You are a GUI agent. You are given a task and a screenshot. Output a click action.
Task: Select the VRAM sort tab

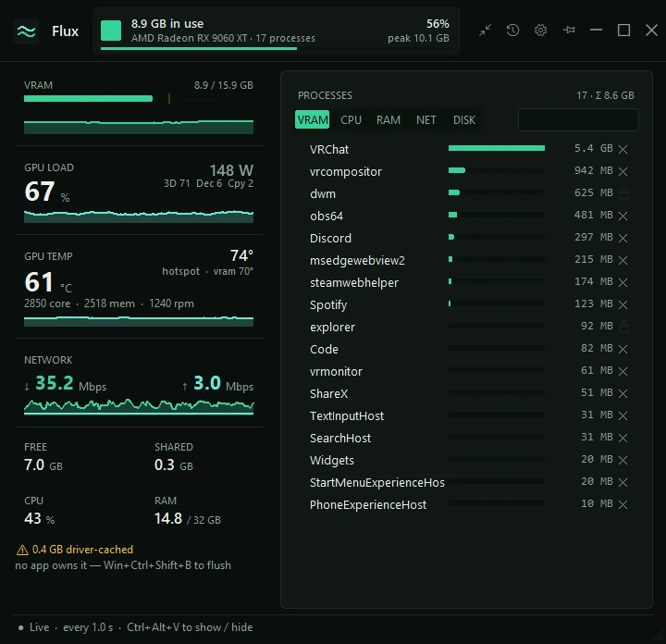click(x=313, y=119)
